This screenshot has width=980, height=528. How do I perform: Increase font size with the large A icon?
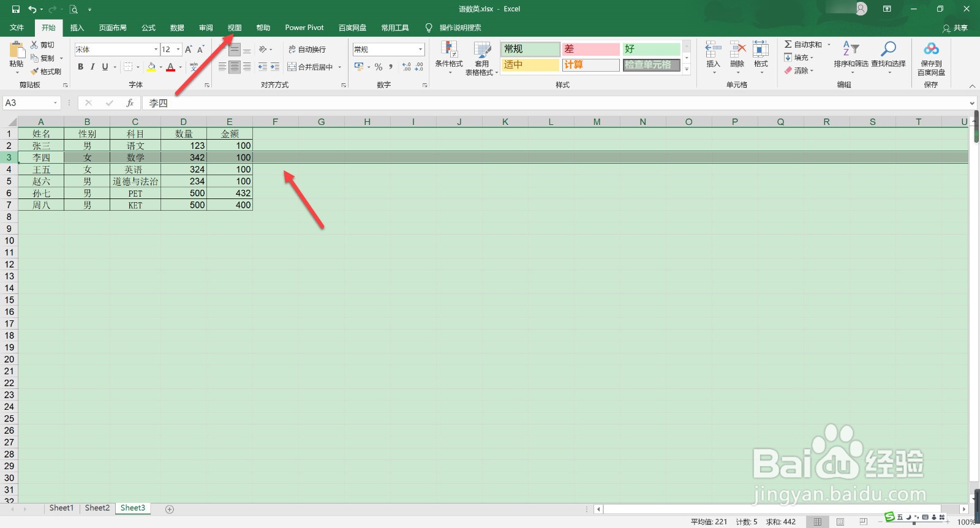(189, 50)
